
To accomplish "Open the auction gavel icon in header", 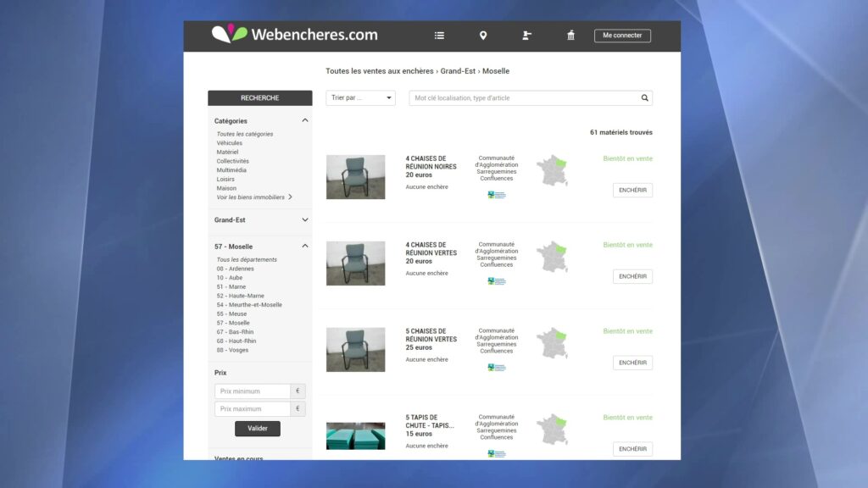I will coord(526,36).
